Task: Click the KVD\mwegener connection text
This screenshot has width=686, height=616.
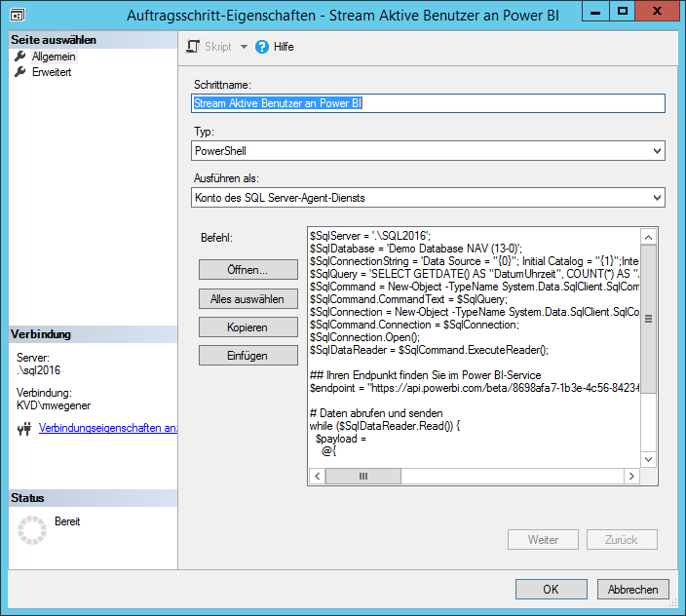Action: [x=54, y=405]
